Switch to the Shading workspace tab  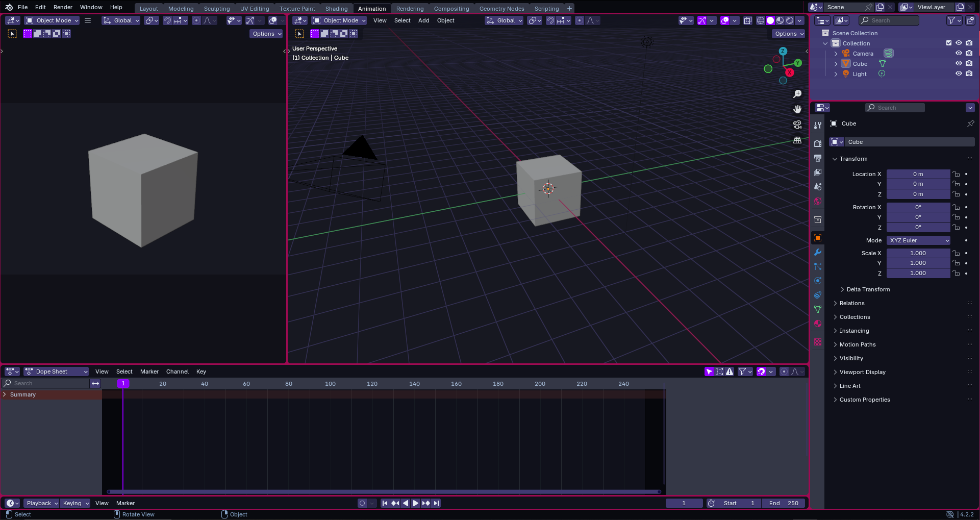click(336, 9)
